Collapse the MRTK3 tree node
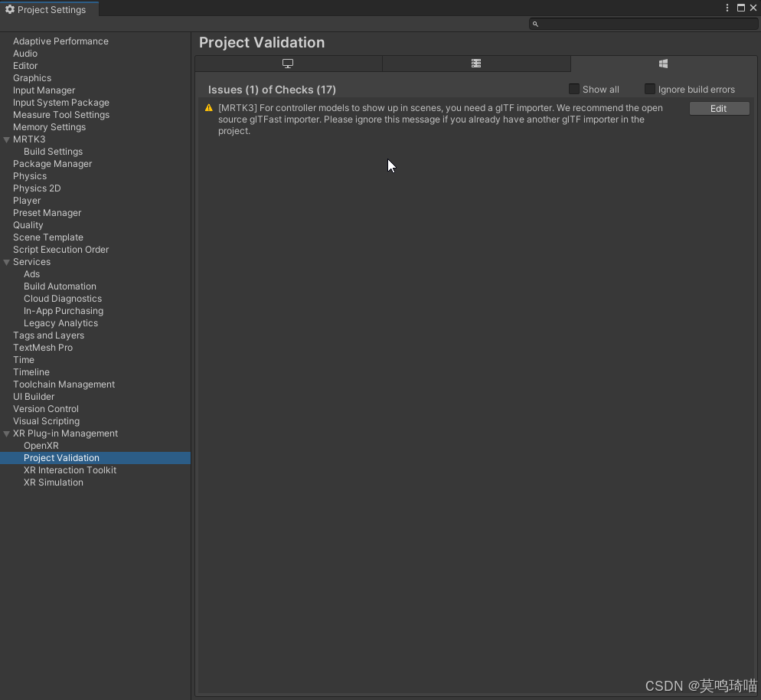Screen dimensions: 761x700 point(7,140)
